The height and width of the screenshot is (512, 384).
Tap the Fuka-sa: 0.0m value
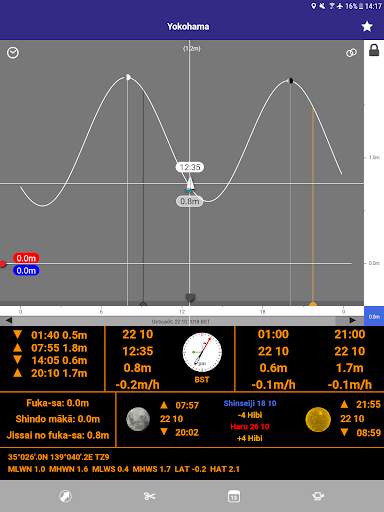pyautogui.click(x=58, y=403)
